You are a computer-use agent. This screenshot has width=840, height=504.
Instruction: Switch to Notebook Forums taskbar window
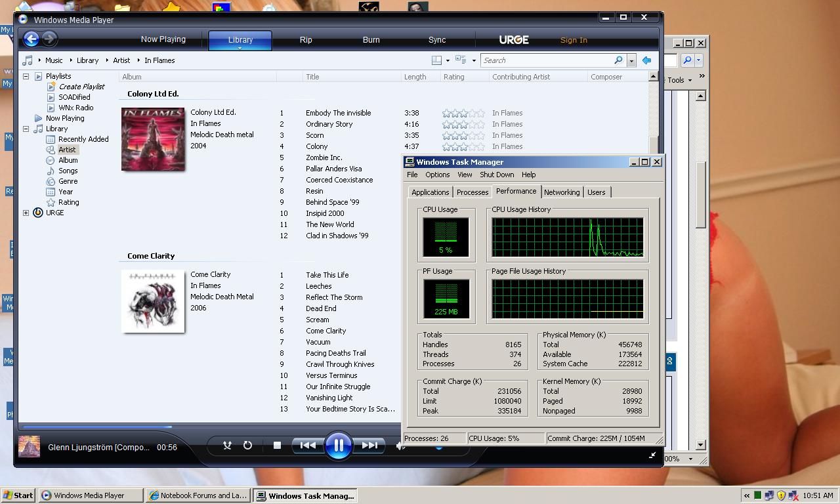tap(198, 495)
